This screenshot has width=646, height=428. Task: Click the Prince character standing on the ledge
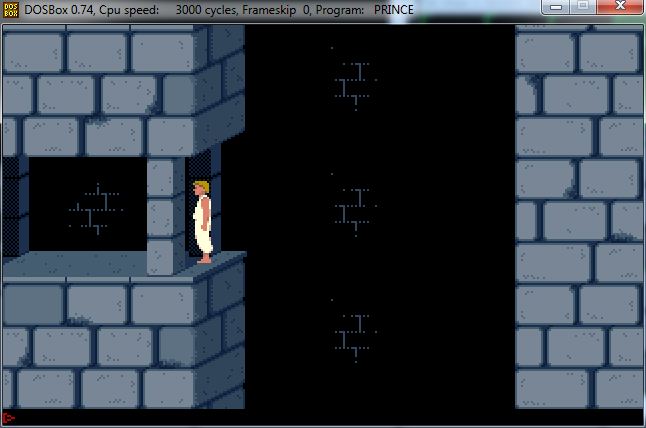(x=202, y=222)
